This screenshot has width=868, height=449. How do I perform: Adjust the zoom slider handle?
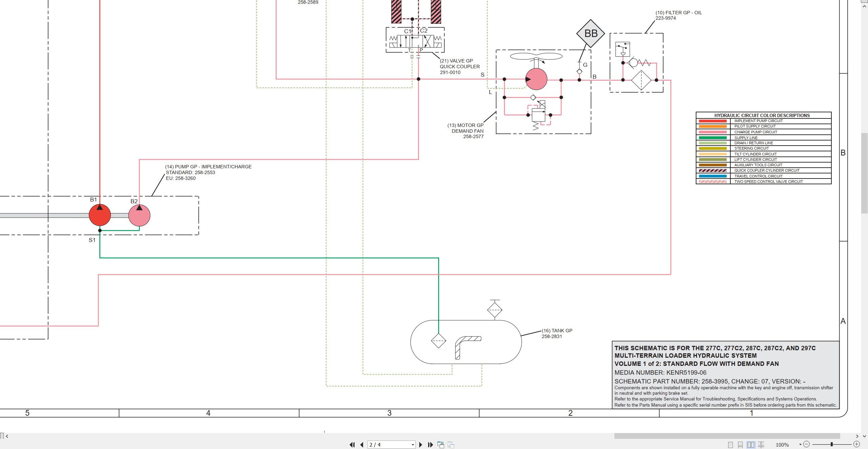(831, 444)
